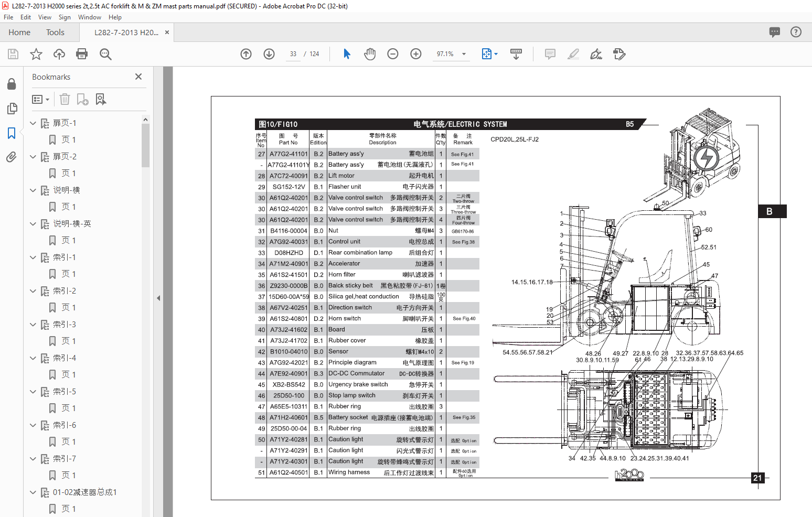Click the find bookmark icon
This screenshot has height=517, width=812.
click(101, 99)
